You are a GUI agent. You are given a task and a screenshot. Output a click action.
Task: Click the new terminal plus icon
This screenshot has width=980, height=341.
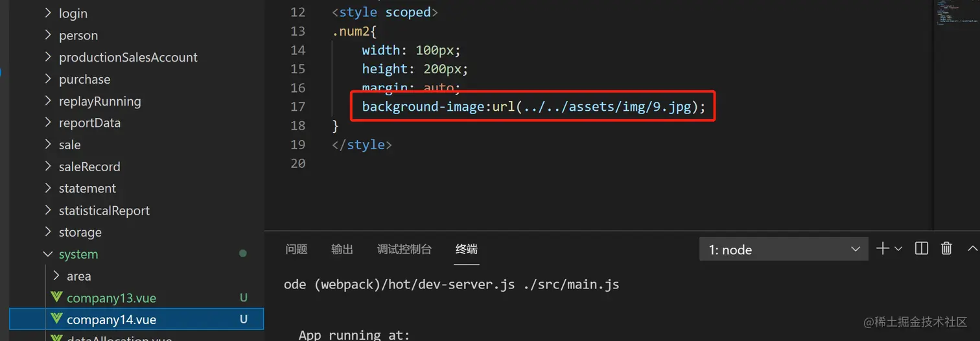tap(882, 248)
